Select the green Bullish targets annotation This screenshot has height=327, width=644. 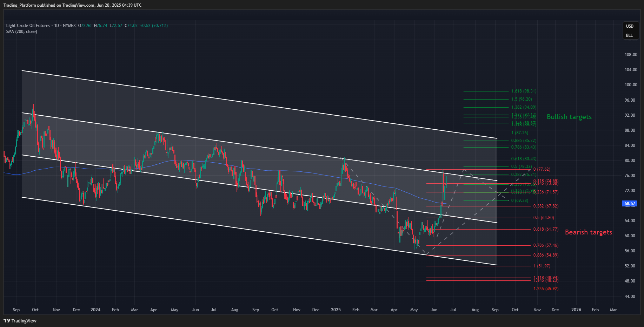[x=569, y=117]
